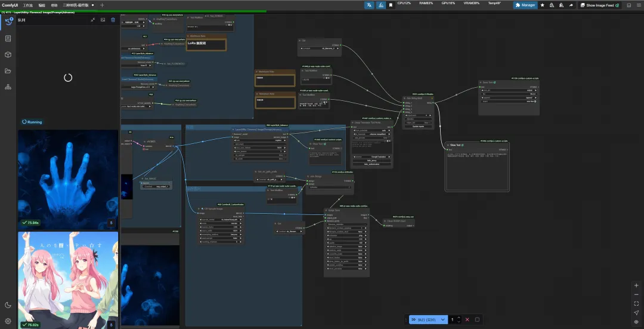Click the star favorites icon

[543, 5]
